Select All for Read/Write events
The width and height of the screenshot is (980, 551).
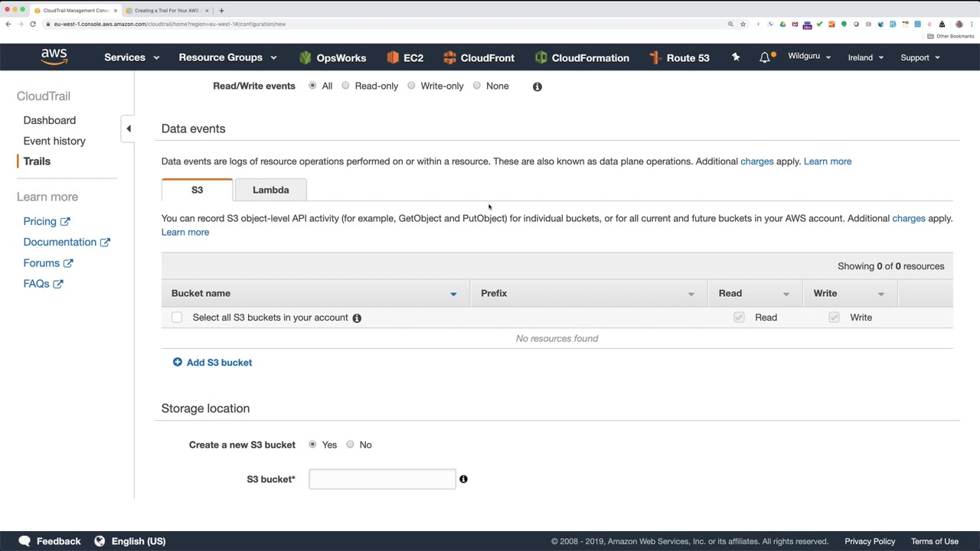pos(312,86)
